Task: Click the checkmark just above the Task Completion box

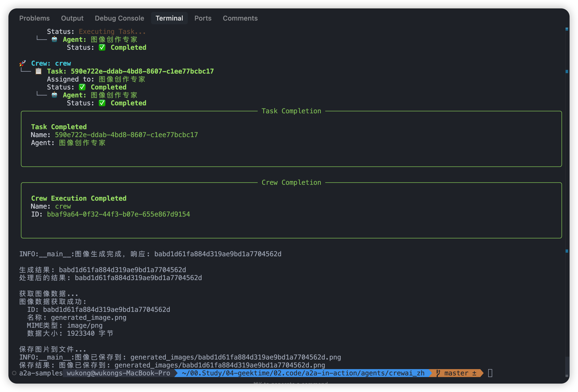Action: [102, 103]
